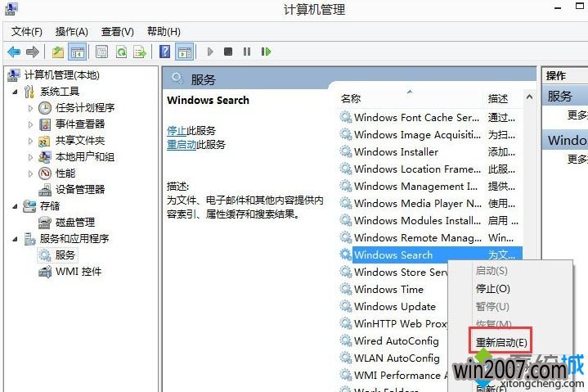The width and height of the screenshot is (588, 392).
Task: Select 共享文件夹 in the tree
Action: [80, 141]
